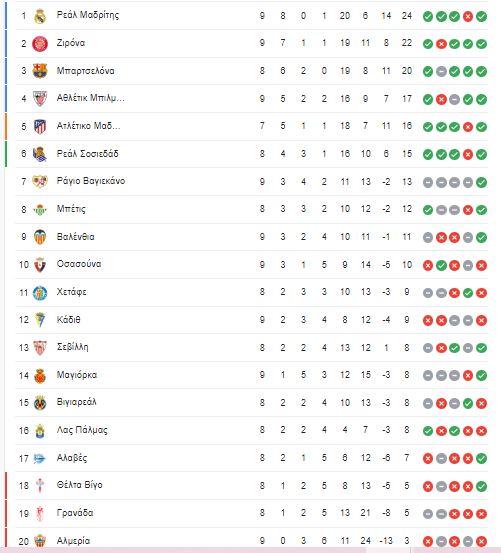Click the Ρεάλ Σοσιεδάδ badge
The image size is (501, 553).
pos(40,154)
